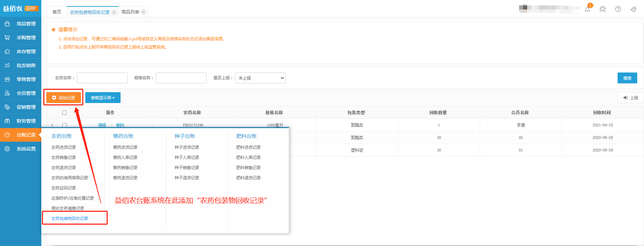Click the 上报 button
644x246 pixels.
pyautogui.click(x=630, y=98)
